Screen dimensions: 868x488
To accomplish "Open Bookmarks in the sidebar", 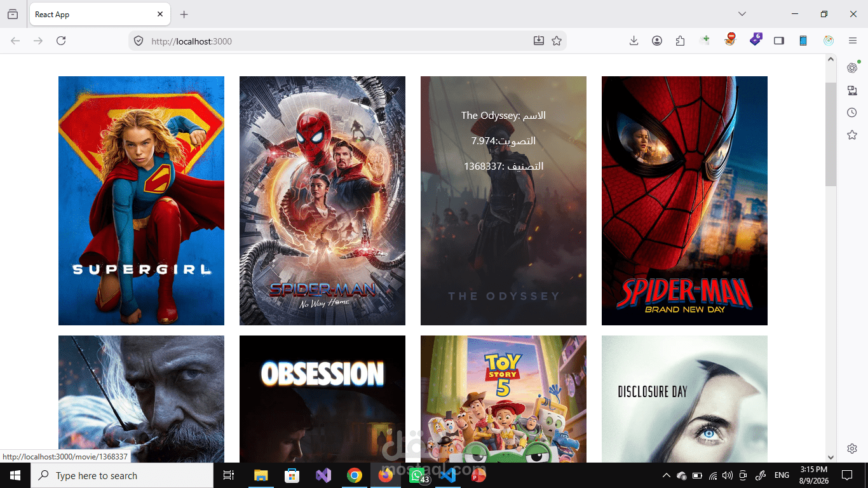I will click(x=852, y=135).
